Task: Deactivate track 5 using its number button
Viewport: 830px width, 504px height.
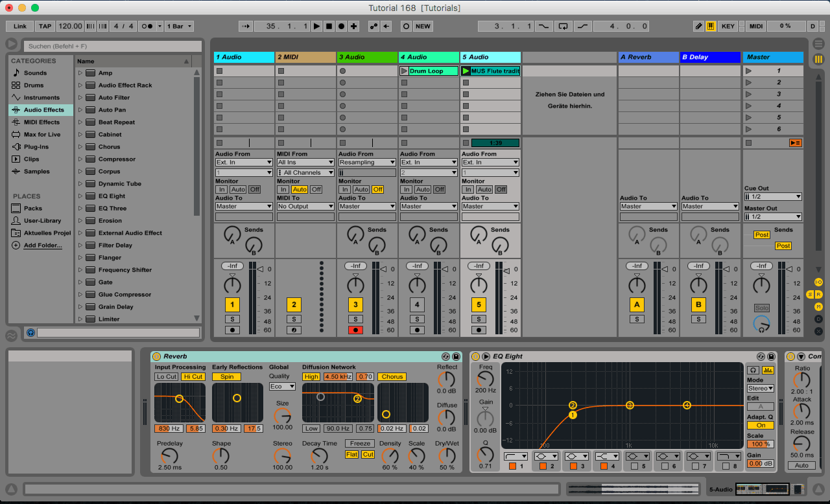Action: tap(479, 304)
